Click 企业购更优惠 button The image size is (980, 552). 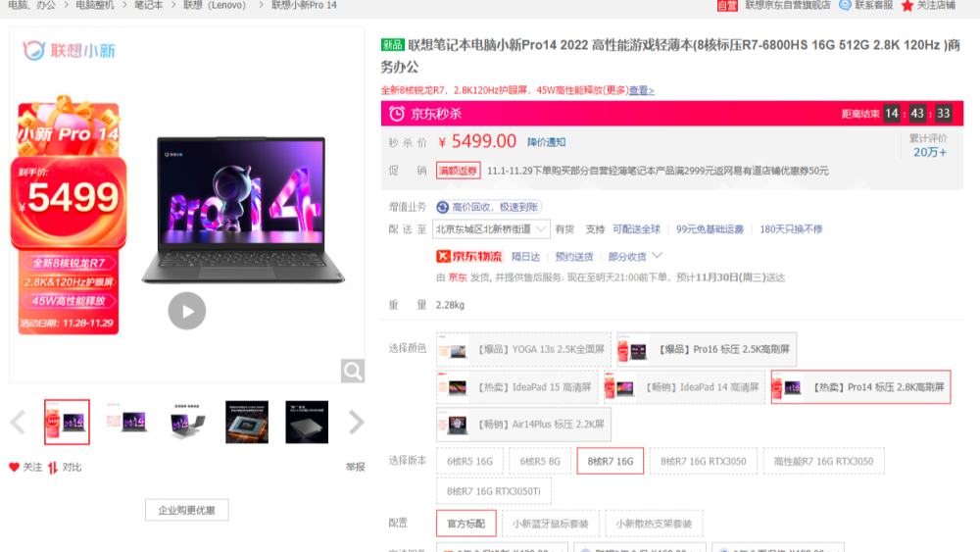tap(187, 510)
